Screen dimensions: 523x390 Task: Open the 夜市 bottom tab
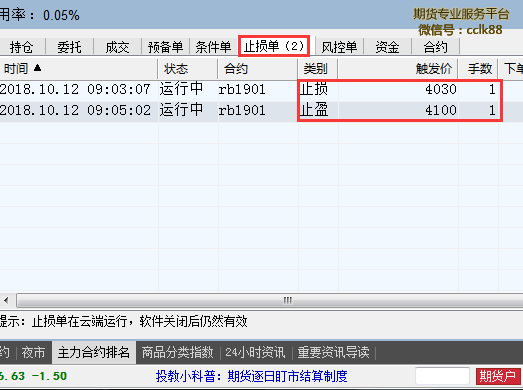click(33, 352)
